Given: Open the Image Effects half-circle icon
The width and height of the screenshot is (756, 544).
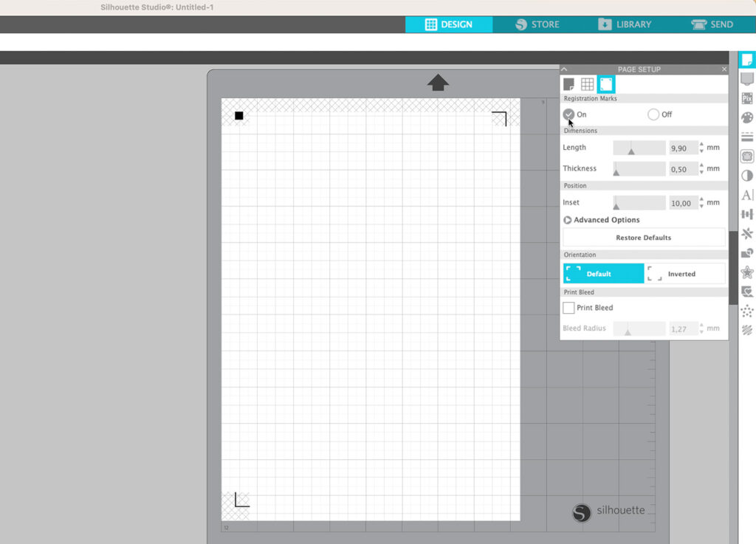Looking at the screenshot, I should click(x=746, y=176).
